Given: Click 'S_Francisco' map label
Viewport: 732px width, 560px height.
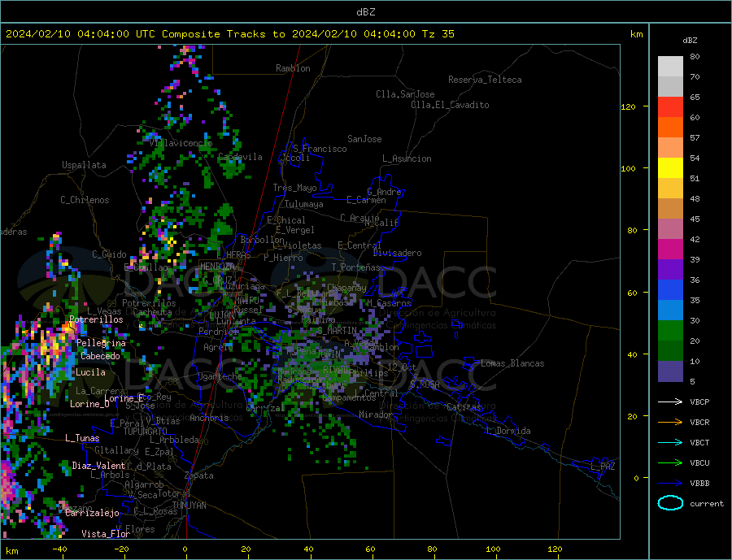Looking at the screenshot, I should pyautogui.click(x=320, y=149).
